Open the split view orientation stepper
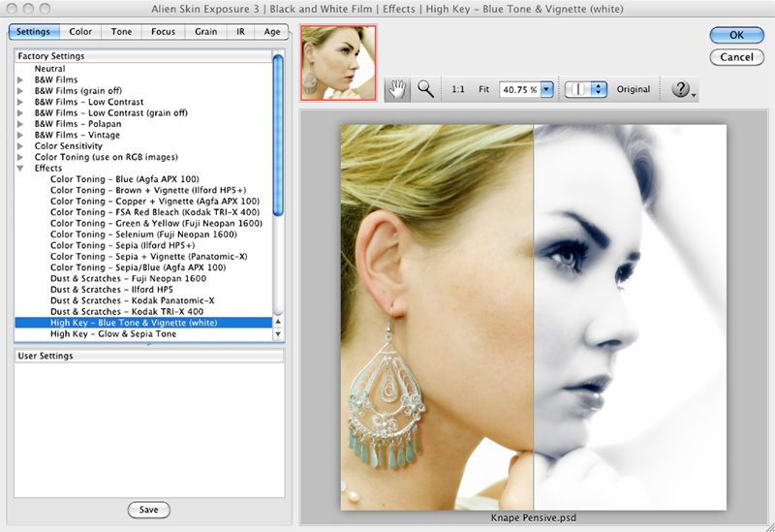Image resolution: width=775 pixels, height=532 pixels. [599, 89]
